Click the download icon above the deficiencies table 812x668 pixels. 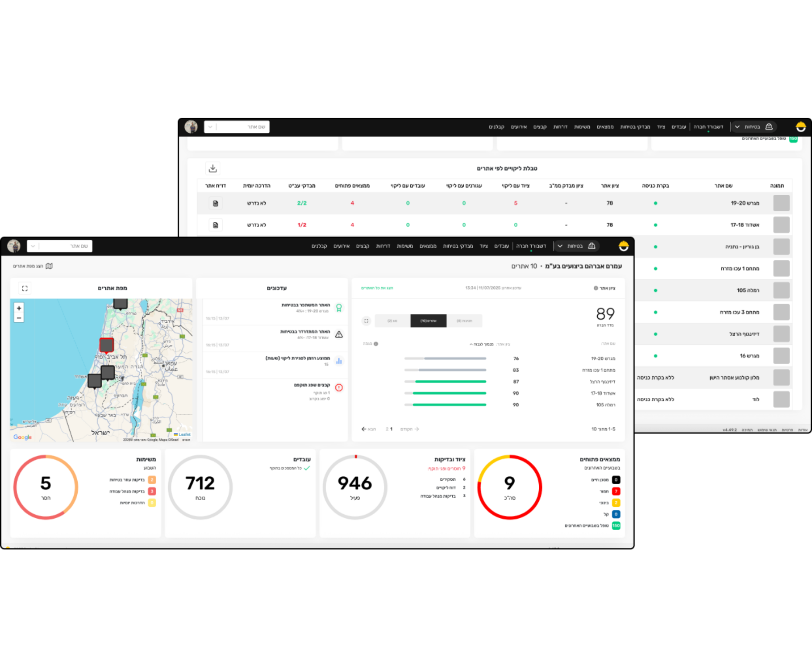[x=213, y=169]
